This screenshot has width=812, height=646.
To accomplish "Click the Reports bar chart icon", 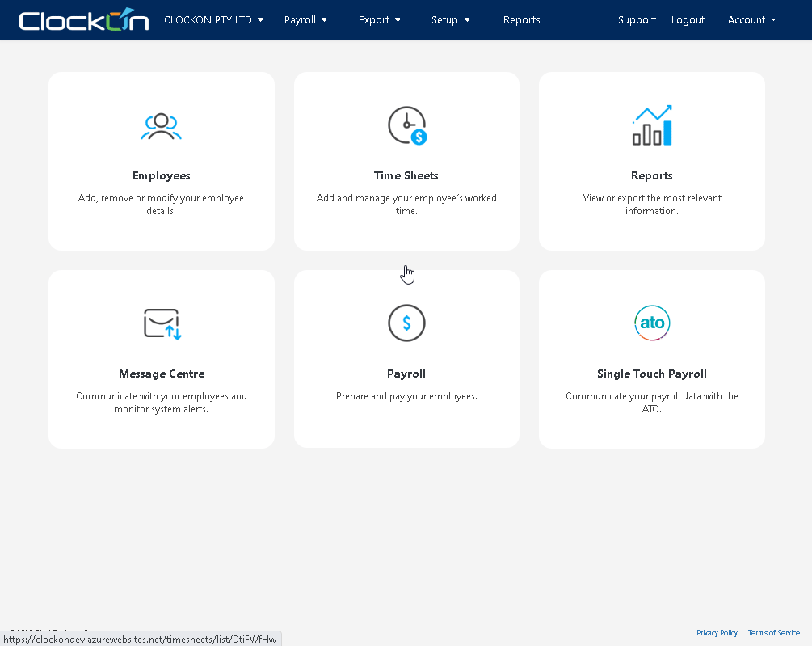I will pyautogui.click(x=652, y=125).
